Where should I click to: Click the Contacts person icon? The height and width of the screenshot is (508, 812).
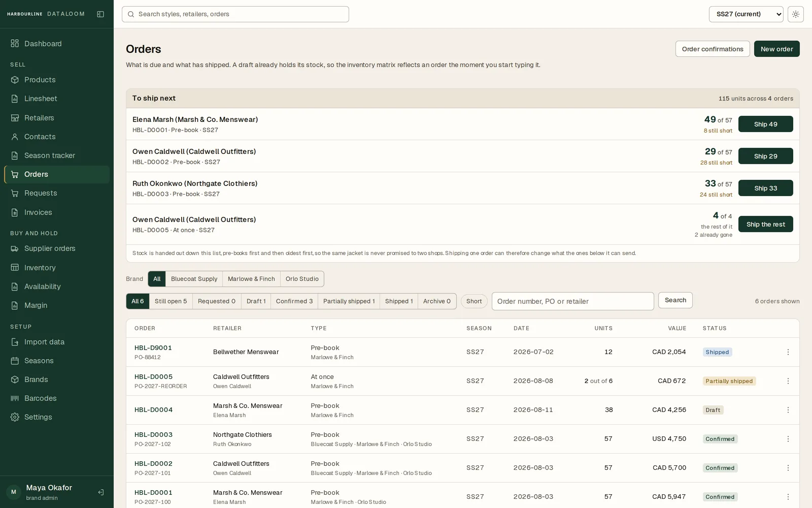[15, 137]
